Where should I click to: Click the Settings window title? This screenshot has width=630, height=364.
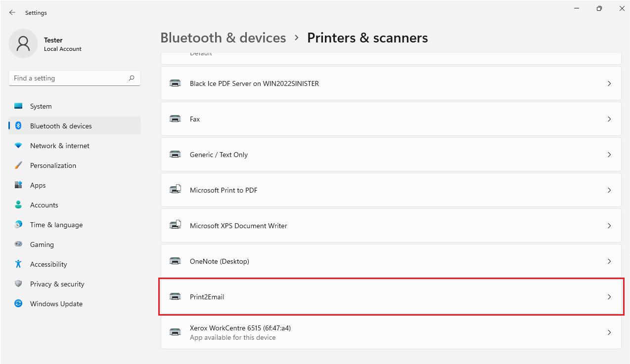(x=36, y=13)
